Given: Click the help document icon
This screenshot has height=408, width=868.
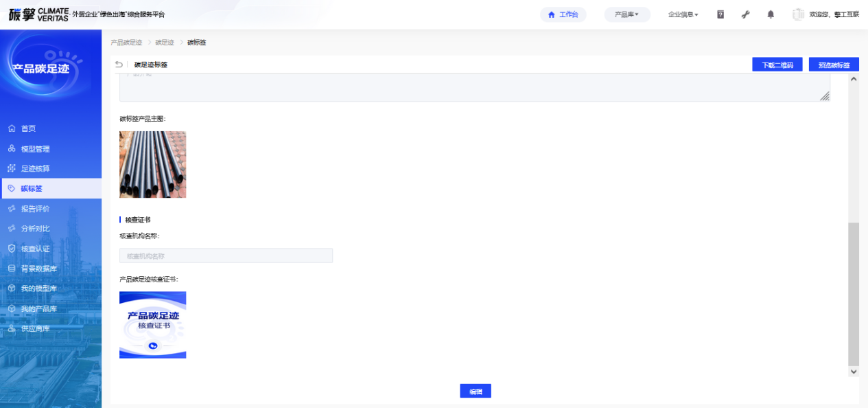Looking at the screenshot, I should [x=720, y=14].
